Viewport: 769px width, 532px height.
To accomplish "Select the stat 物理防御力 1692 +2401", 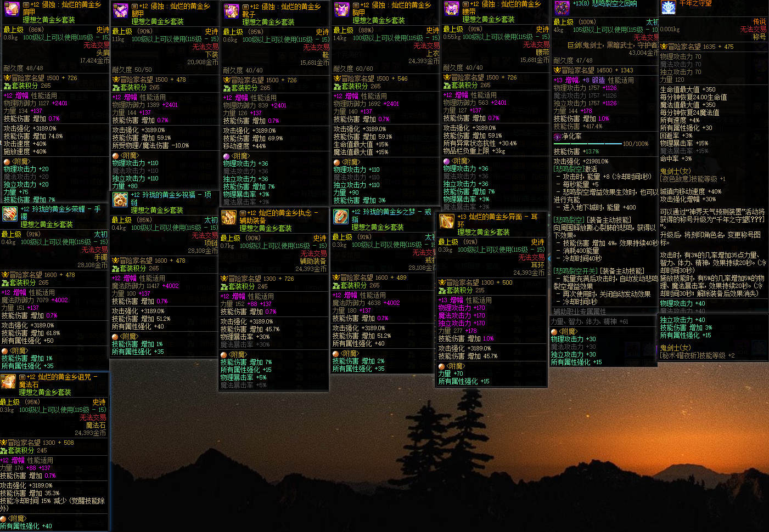I will coord(367,104).
